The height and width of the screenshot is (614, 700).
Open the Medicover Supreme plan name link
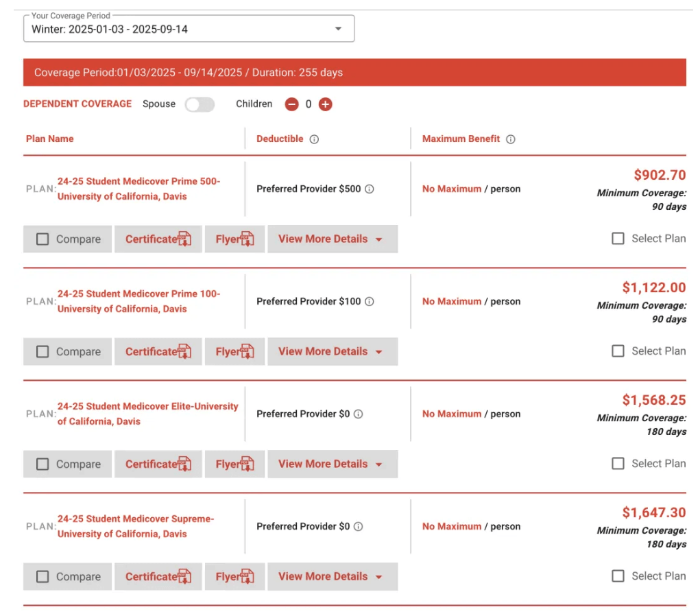(136, 527)
